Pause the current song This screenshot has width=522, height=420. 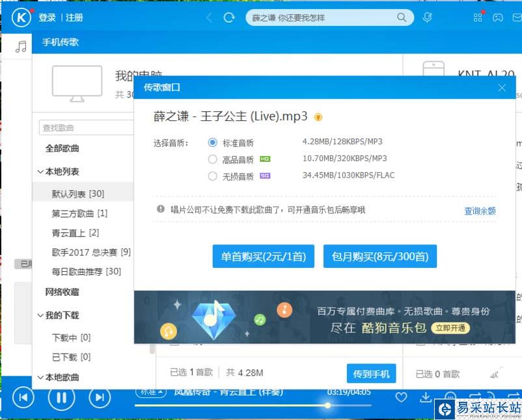(x=61, y=397)
